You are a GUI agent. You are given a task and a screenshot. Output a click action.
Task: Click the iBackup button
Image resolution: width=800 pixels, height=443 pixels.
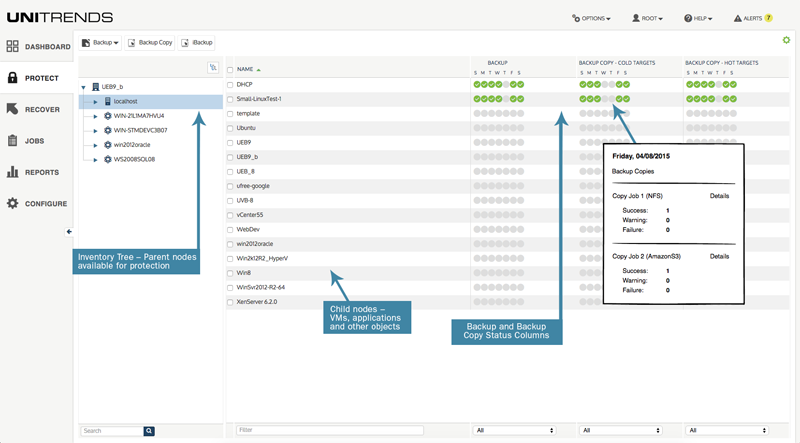click(x=197, y=43)
